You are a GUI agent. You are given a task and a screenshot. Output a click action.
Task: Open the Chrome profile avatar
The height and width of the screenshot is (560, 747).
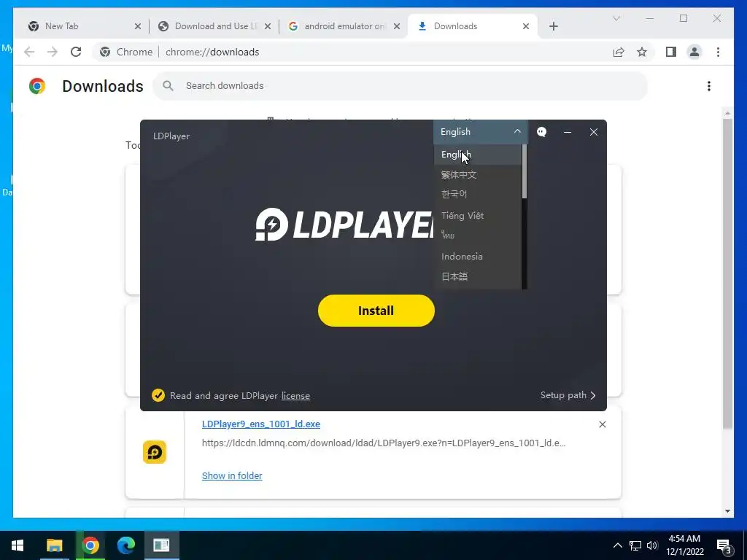(694, 52)
